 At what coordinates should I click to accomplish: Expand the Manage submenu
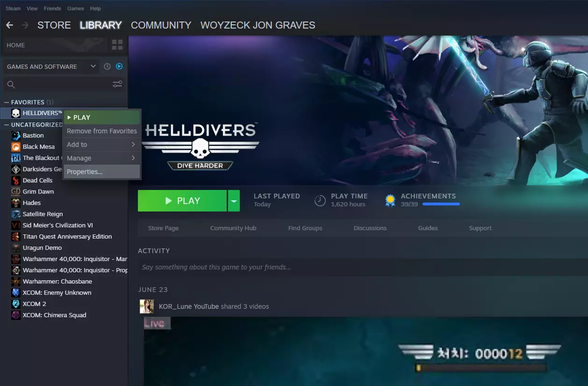pos(102,158)
